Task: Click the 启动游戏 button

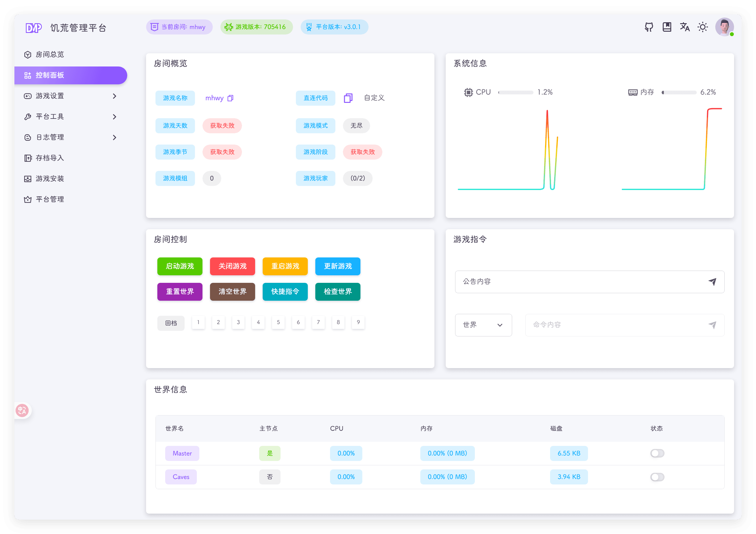Action: coord(180,266)
